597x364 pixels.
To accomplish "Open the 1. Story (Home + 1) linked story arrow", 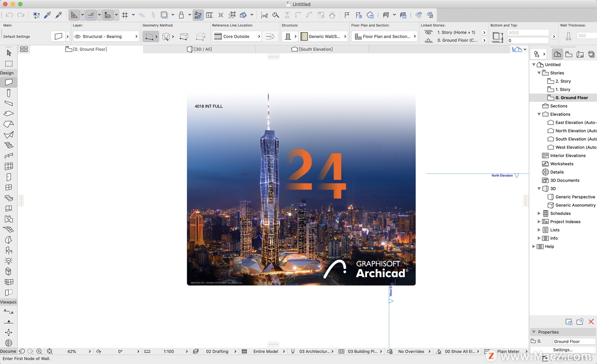I will (484, 32).
